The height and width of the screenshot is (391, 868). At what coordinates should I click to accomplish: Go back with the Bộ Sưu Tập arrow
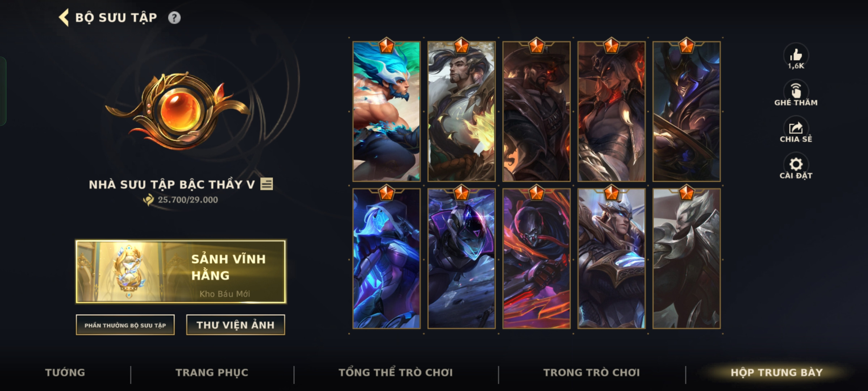[64, 18]
